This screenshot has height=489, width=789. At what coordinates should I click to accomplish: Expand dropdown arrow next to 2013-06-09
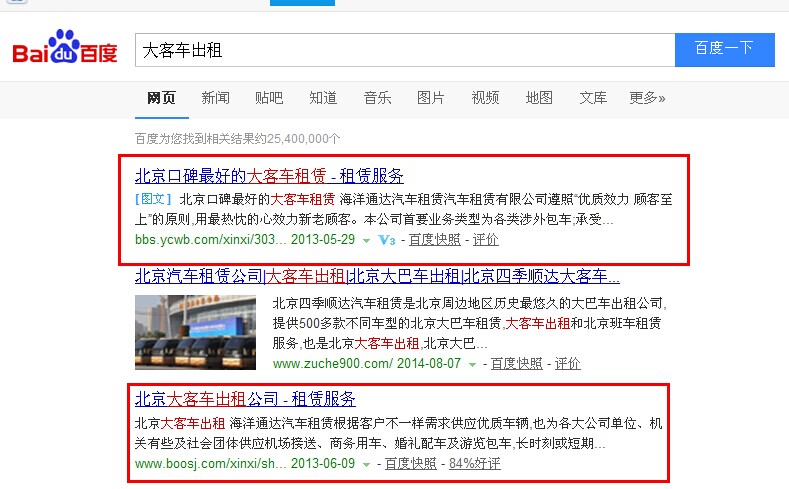(367, 464)
